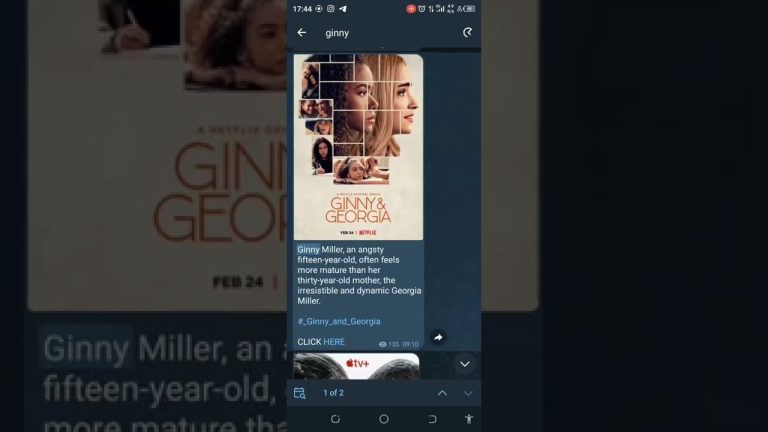Forward the Ginny & Georgia message
The width and height of the screenshot is (768, 432).
point(438,337)
